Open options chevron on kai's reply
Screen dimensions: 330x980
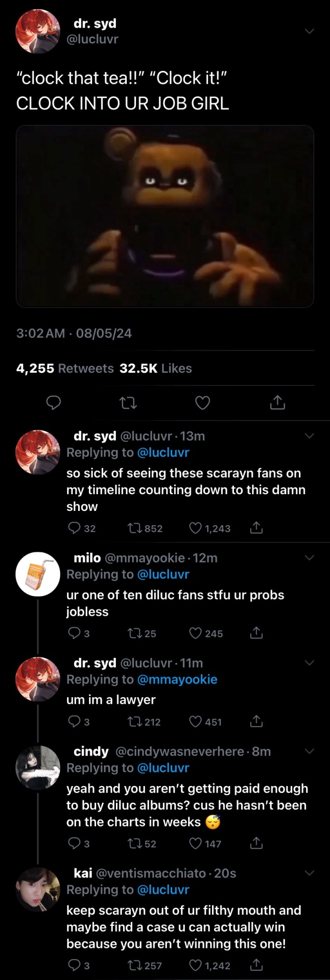[x=309, y=873]
